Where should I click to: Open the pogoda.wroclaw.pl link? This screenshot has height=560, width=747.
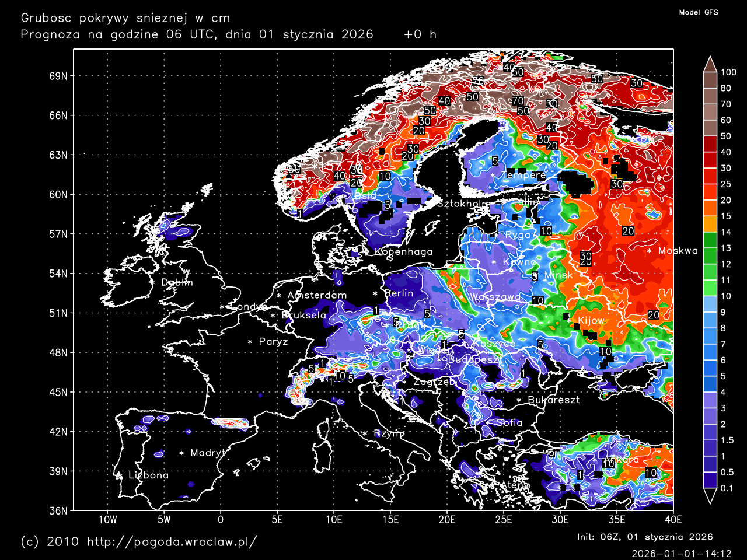click(172, 541)
